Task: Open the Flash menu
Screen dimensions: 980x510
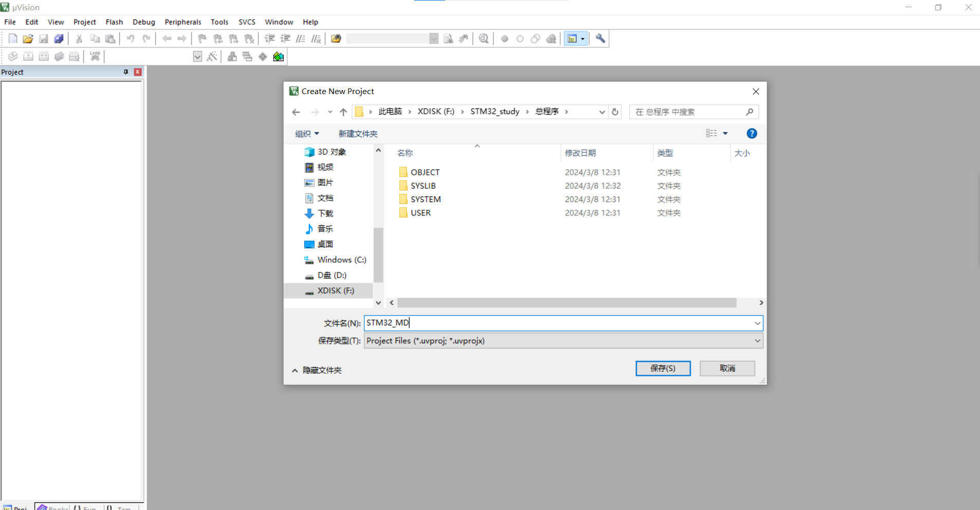Action: (x=114, y=22)
